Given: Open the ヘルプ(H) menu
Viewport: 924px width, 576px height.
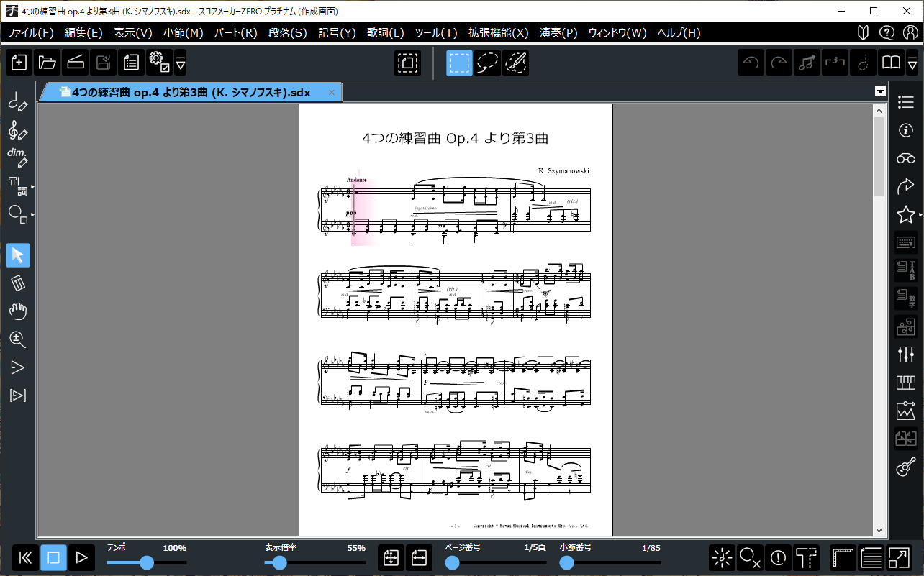Looking at the screenshot, I should (x=679, y=33).
